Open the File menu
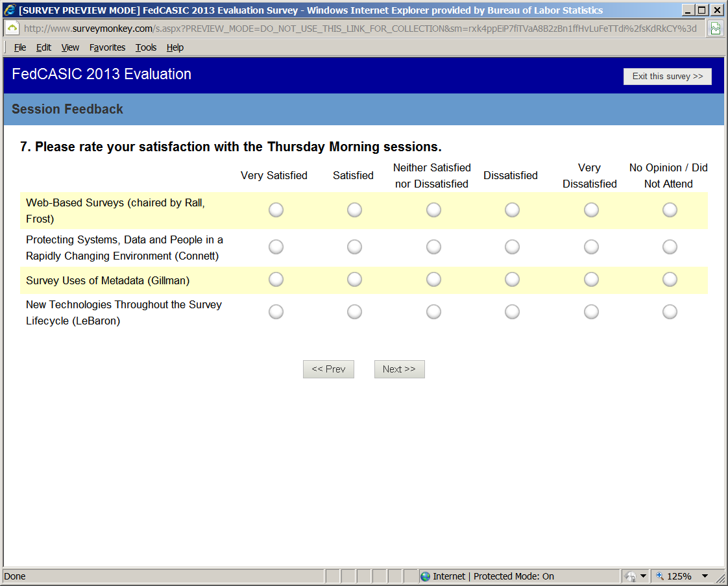The image size is (728, 586). (x=20, y=47)
